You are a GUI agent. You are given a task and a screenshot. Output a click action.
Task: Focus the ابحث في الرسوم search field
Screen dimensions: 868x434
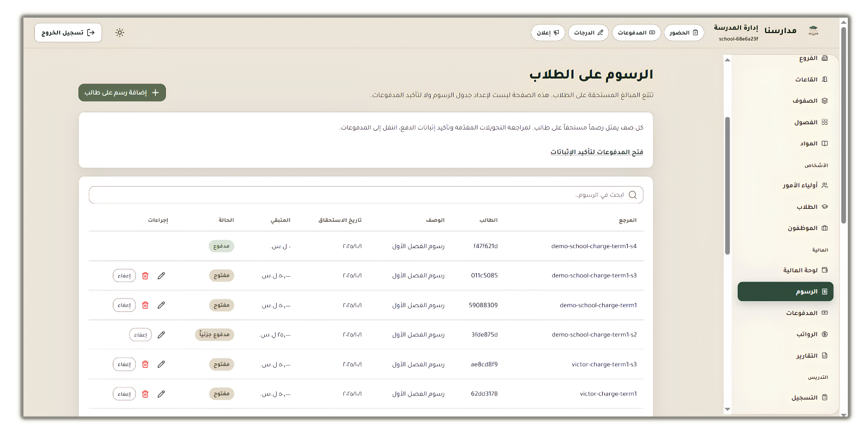[x=366, y=195]
